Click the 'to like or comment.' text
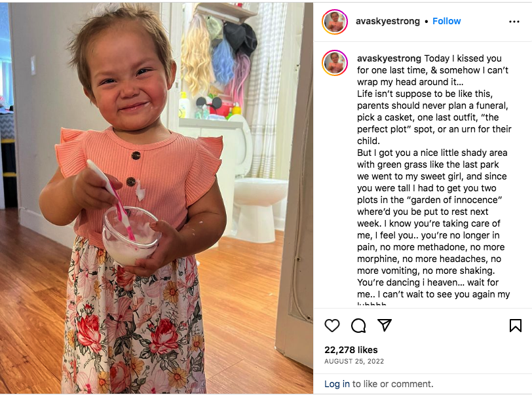Image resolution: width=532 pixels, height=397 pixels. coord(392,384)
